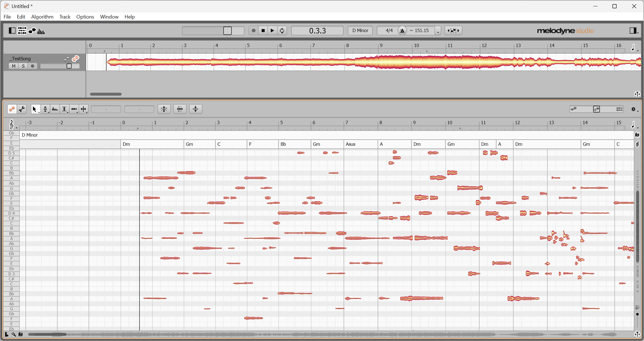644x341 pixels.
Task: Open the Algorithm menu
Action: coord(42,17)
